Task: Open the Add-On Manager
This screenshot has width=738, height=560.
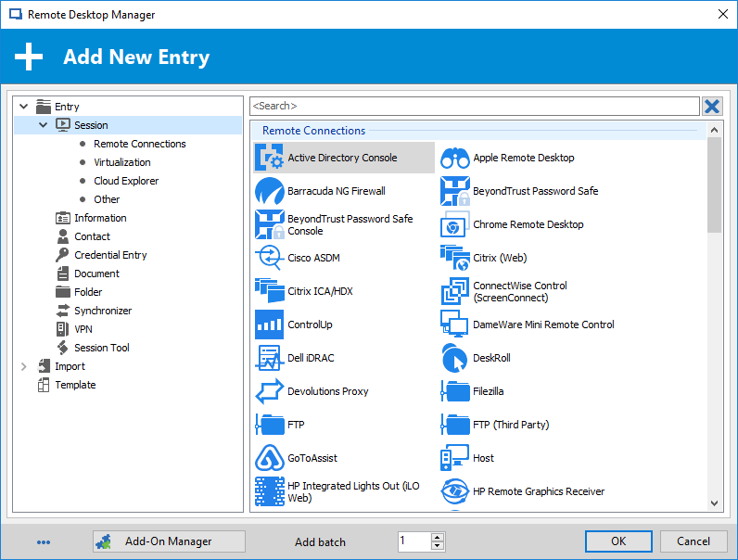Action: point(169,541)
